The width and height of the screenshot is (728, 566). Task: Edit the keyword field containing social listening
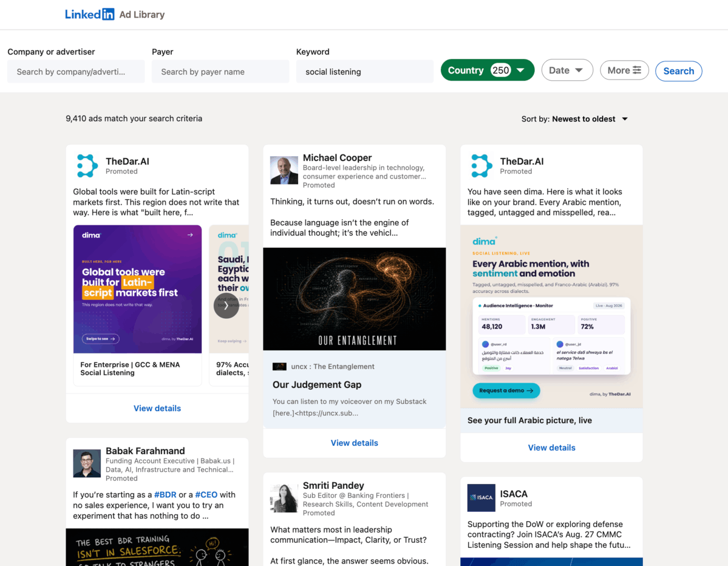[365, 72]
